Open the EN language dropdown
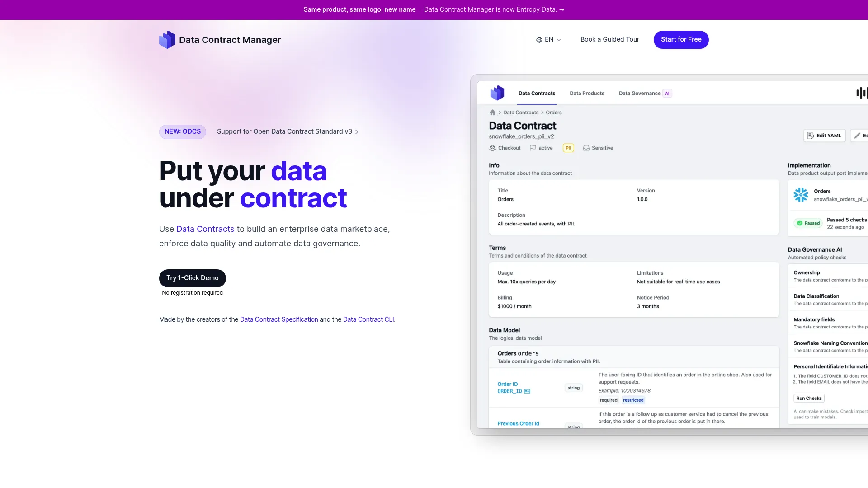This screenshot has width=868, height=488. (x=548, y=40)
